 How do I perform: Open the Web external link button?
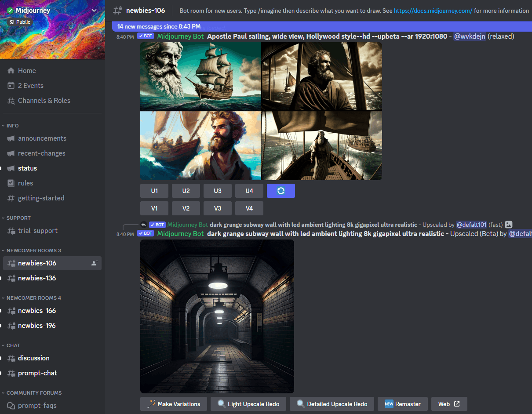pyautogui.click(x=449, y=404)
